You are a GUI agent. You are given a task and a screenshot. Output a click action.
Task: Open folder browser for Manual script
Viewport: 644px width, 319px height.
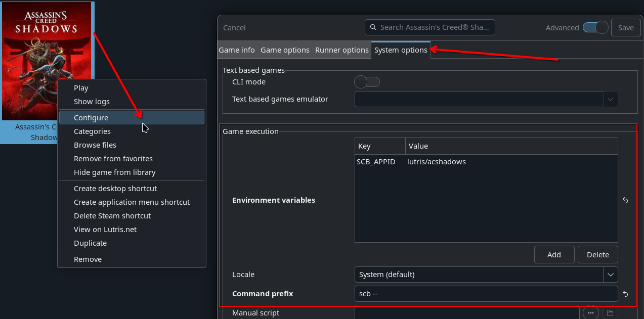pyautogui.click(x=610, y=313)
